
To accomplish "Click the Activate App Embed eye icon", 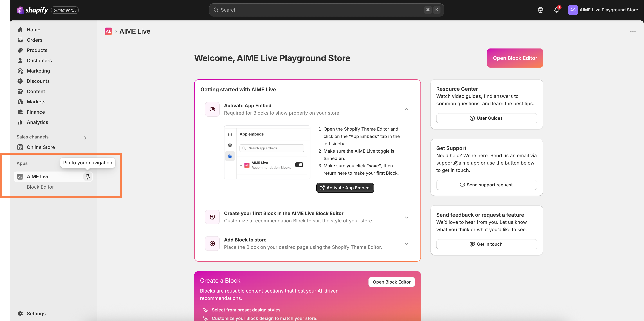I will pos(212,109).
